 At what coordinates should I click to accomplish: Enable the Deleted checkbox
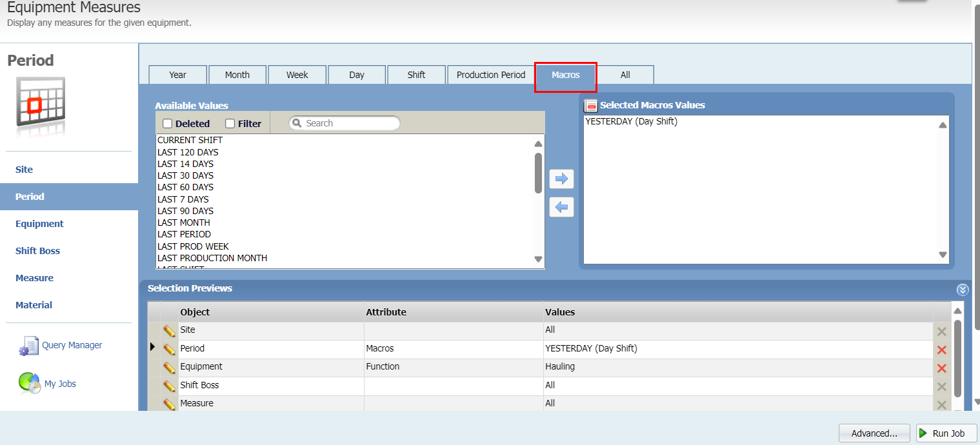pos(168,123)
